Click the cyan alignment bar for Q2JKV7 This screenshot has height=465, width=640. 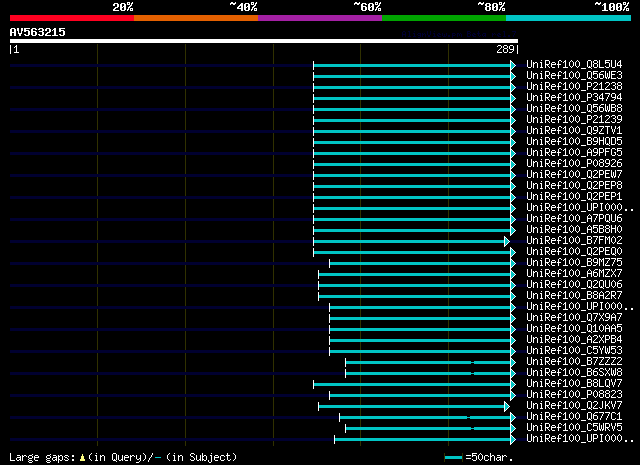[x=411, y=407]
